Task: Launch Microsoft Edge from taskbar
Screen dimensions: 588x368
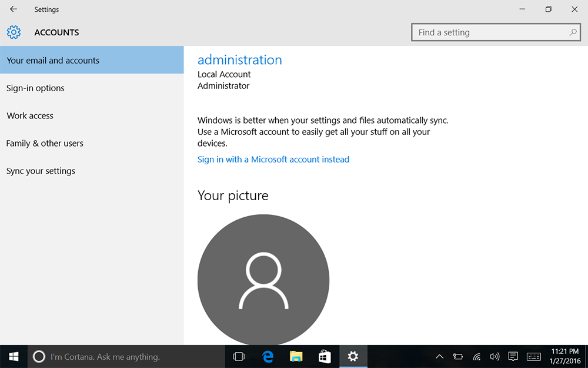Action: point(268,356)
